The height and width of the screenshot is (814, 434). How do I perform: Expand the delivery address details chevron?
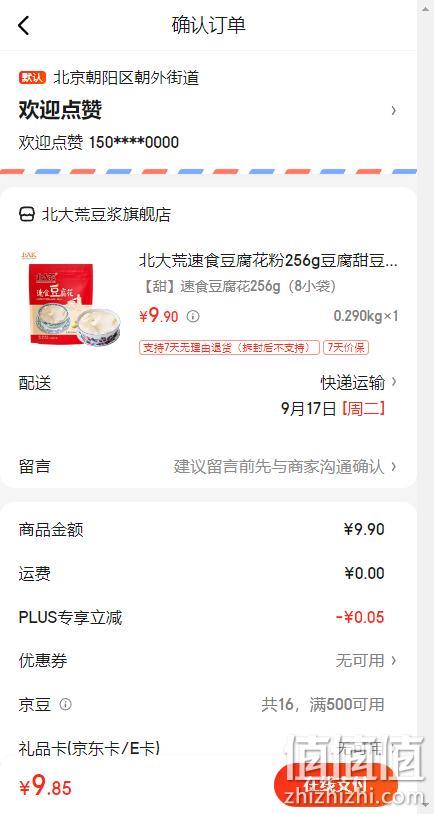[x=394, y=110]
